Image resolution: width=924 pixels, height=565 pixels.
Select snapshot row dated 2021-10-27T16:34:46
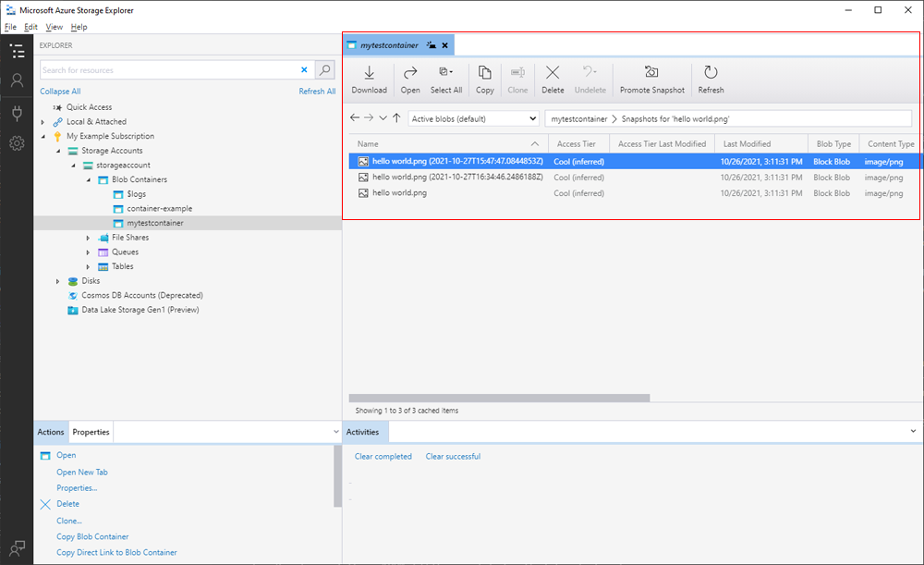pyautogui.click(x=634, y=177)
